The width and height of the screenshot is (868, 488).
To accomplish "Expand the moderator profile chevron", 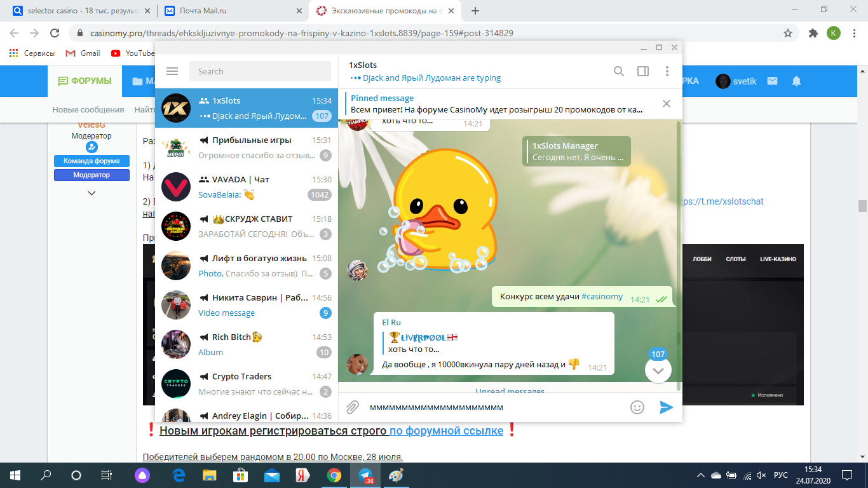I will (92, 193).
